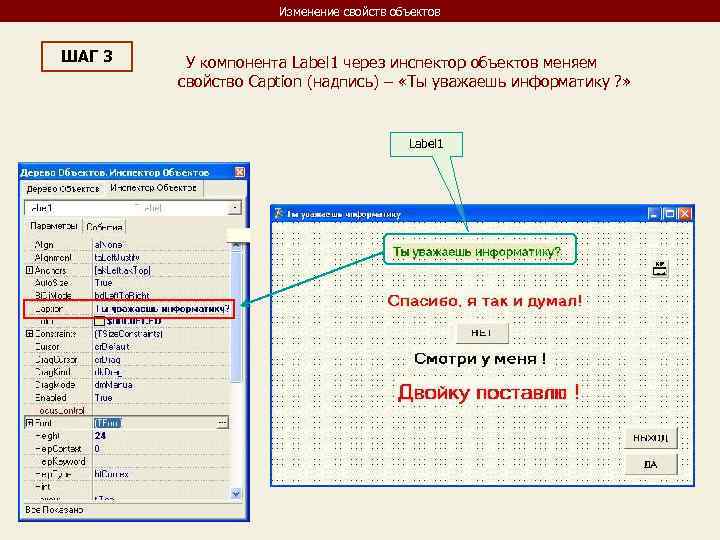Select the BiDiMode property name
Viewport: 720px width, 540px height.
(53, 295)
